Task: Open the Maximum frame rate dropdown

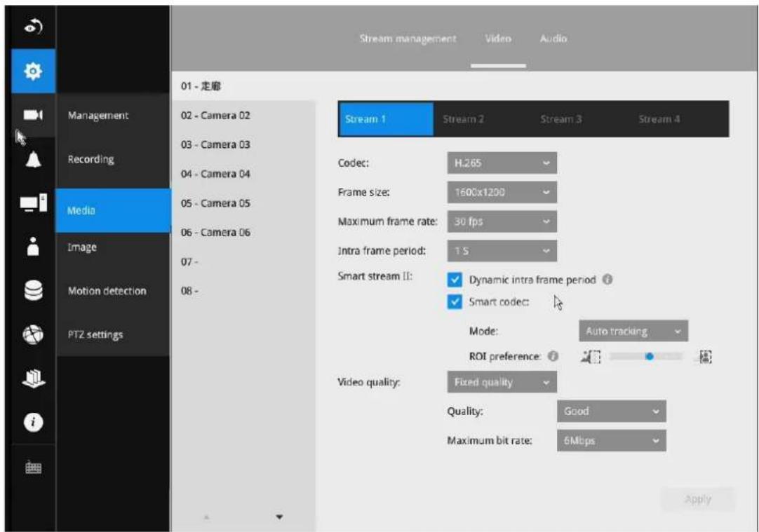Action: 502,221
